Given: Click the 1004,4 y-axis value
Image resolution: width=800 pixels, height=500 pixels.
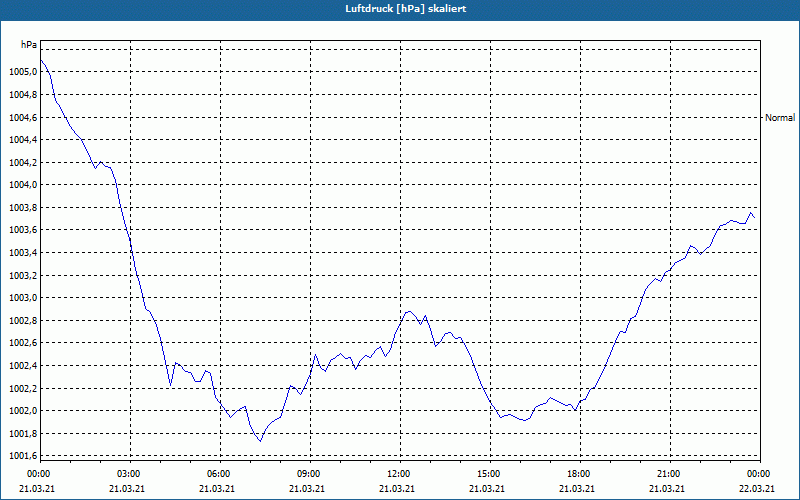Looking at the screenshot, I should pyautogui.click(x=23, y=140).
